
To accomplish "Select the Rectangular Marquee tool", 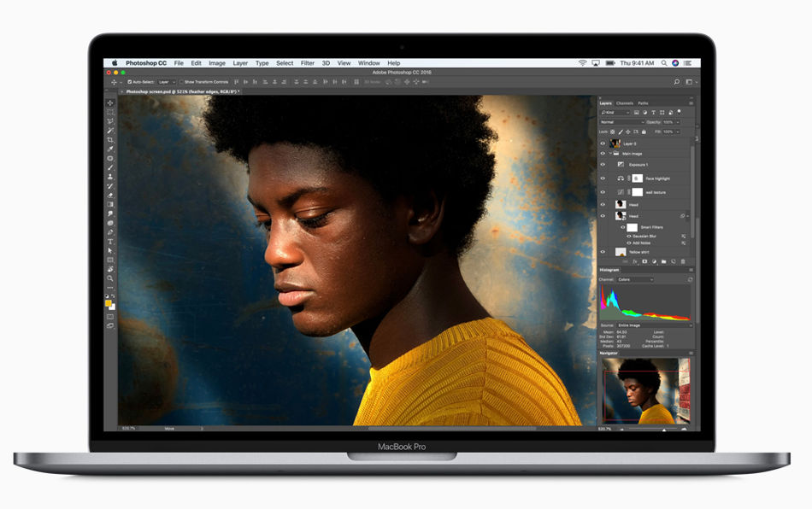I will pyautogui.click(x=109, y=112).
